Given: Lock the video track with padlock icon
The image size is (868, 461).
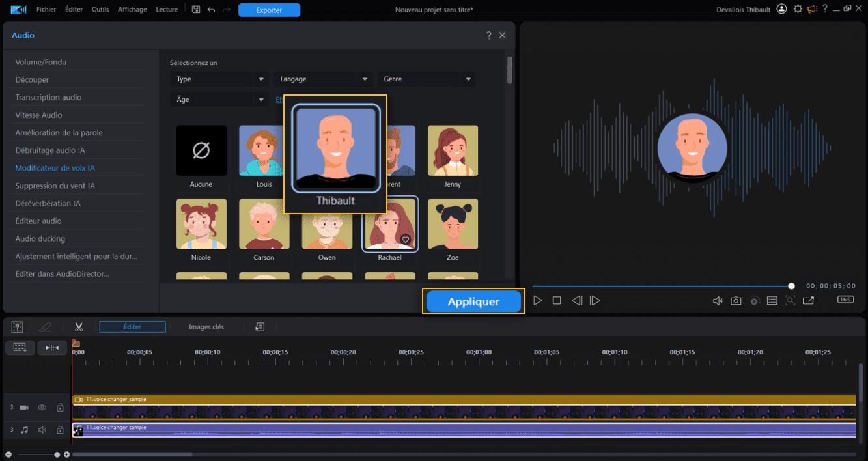Looking at the screenshot, I should point(60,408).
